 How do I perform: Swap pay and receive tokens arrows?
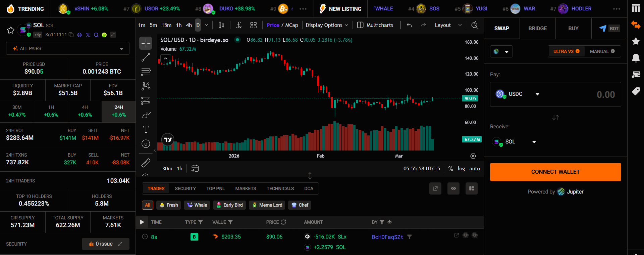pyautogui.click(x=555, y=117)
